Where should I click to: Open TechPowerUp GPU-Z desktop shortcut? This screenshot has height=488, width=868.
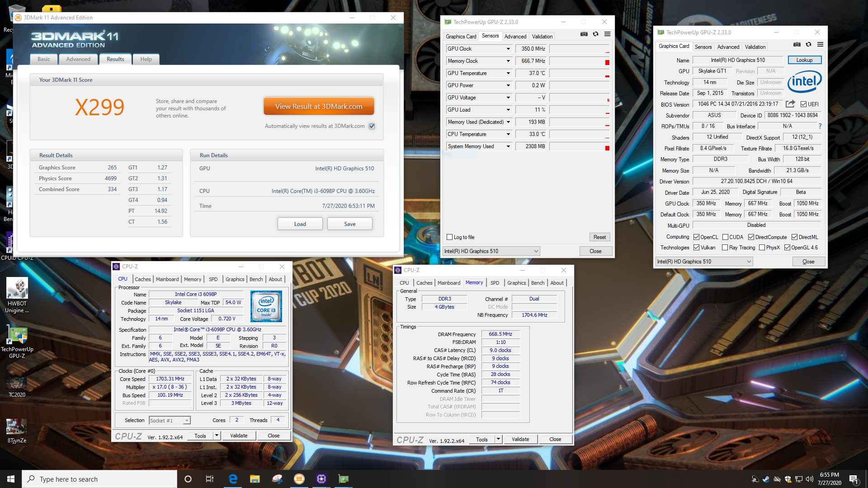(x=17, y=342)
